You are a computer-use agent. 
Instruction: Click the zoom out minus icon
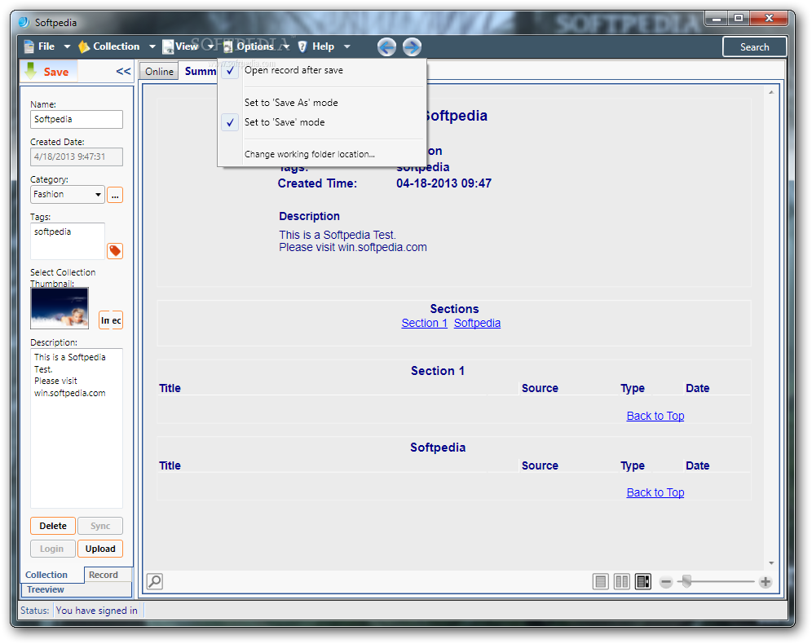[666, 582]
